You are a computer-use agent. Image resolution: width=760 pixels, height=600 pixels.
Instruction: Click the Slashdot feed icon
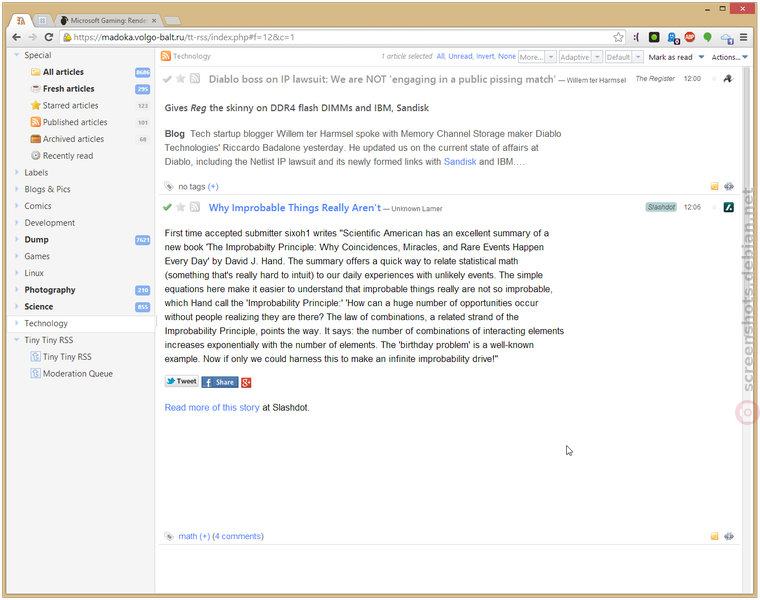coord(728,207)
